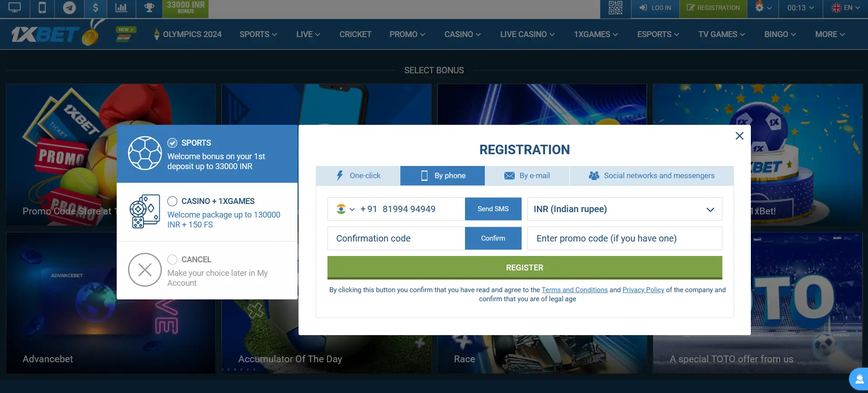Close the registration dialog
Viewport: 868px width, 393px height.
click(x=740, y=136)
